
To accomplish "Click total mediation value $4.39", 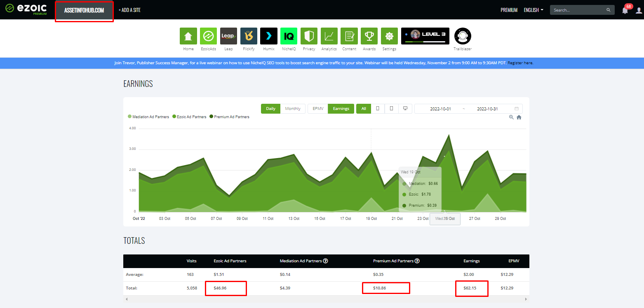I will pos(285,288).
